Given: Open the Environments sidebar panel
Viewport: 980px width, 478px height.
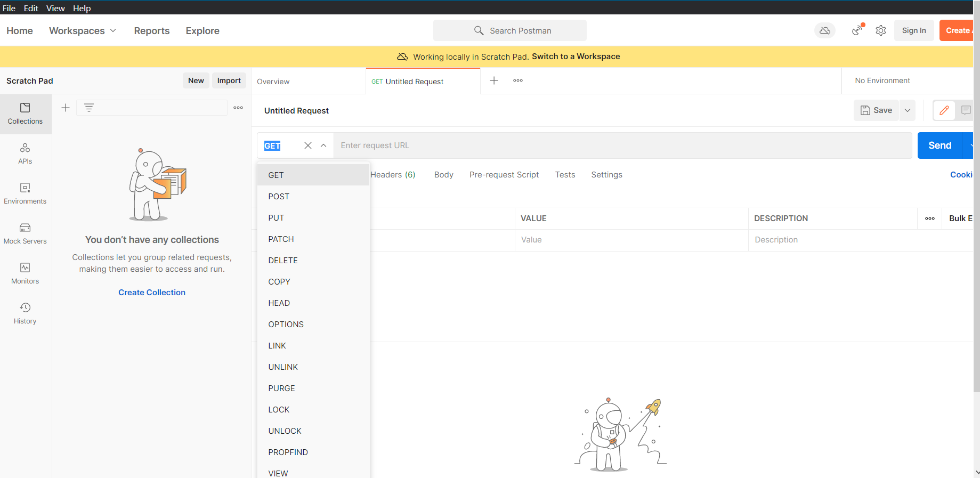Looking at the screenshot, I should (x=25, y=194).
